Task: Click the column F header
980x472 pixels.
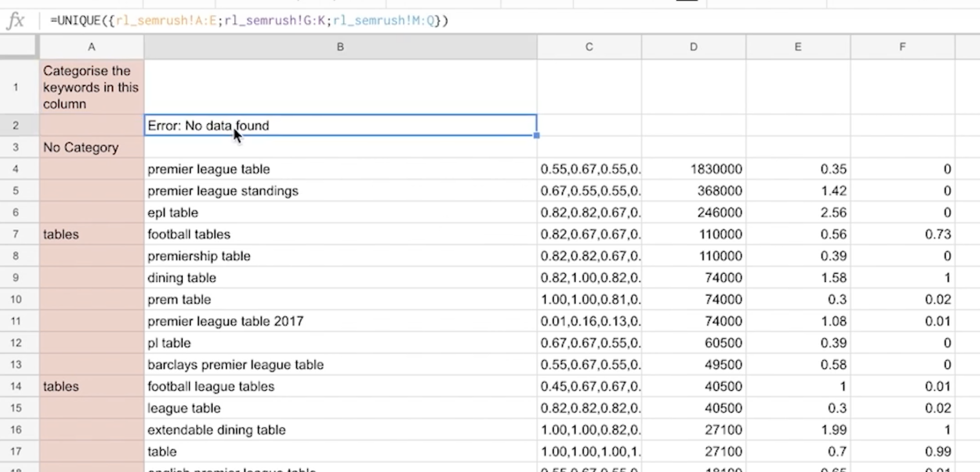Action: point(902,47)
